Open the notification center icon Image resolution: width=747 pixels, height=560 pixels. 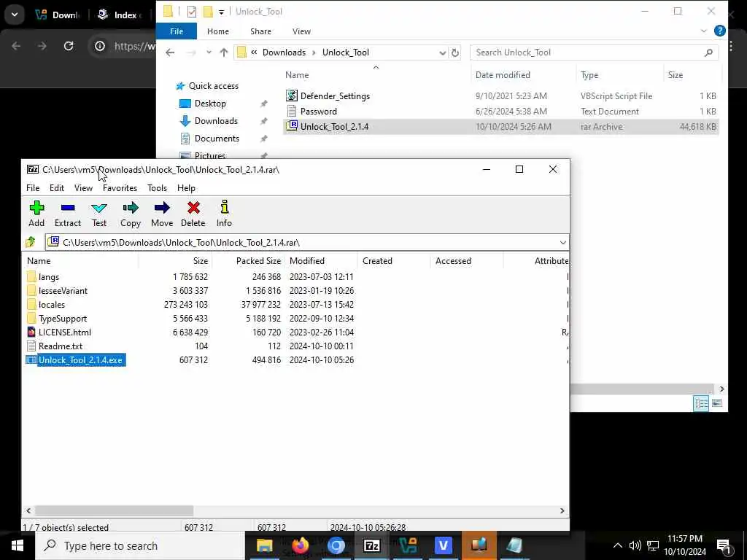pos(724,545)
